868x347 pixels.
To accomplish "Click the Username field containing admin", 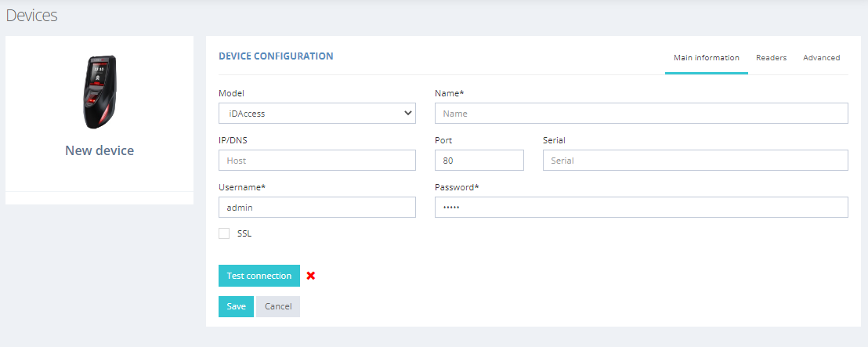I will pyautogui.click(x=317, y=208).
